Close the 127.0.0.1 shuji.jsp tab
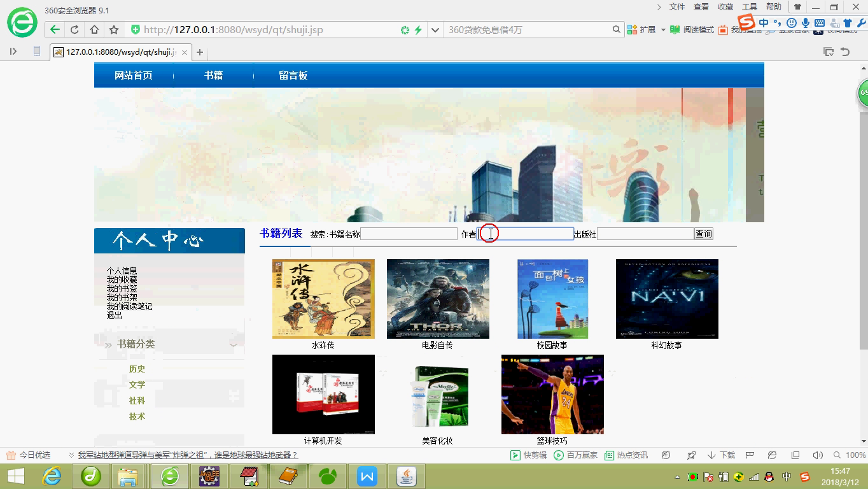This screenshot has height=489, width=868. pyautogui.click(x=185, y=52)
